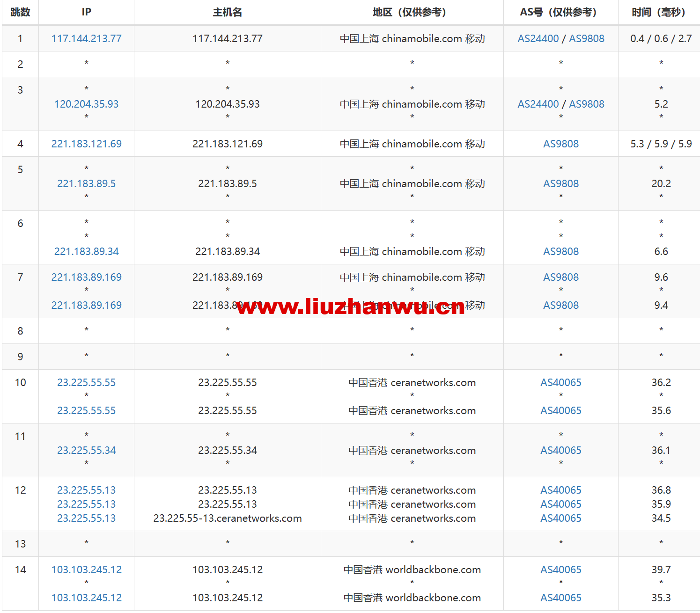Click AS40065 link beside 36.2 ms time
Viewport: 700px width, 613px height.
click(561, 382)
